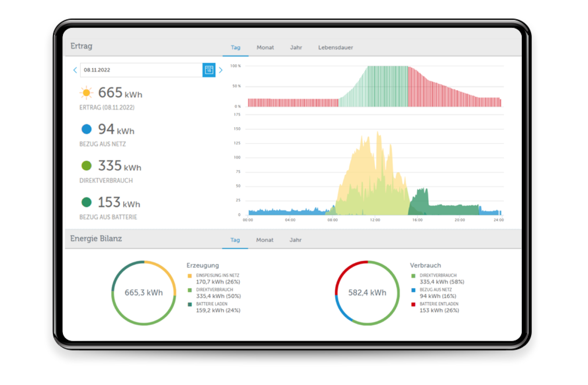Click the Tag tab in Energie Bilanz
The width and height of the screenshot is (588, 385).
[x=235, y=240]
